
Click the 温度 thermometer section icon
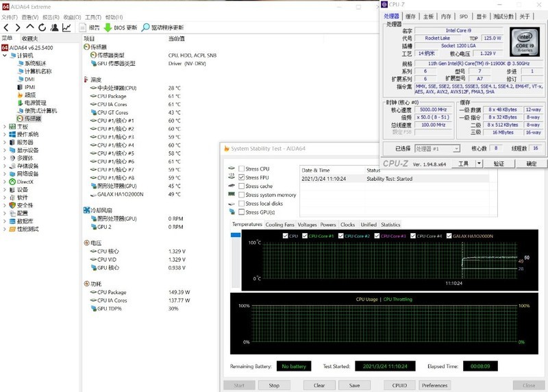86,79
